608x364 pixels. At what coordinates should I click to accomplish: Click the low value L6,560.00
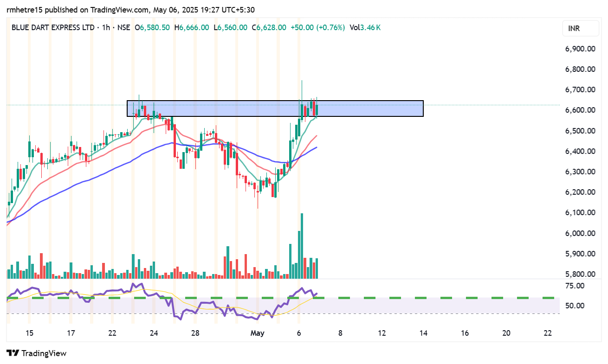[x=231, y=28]
